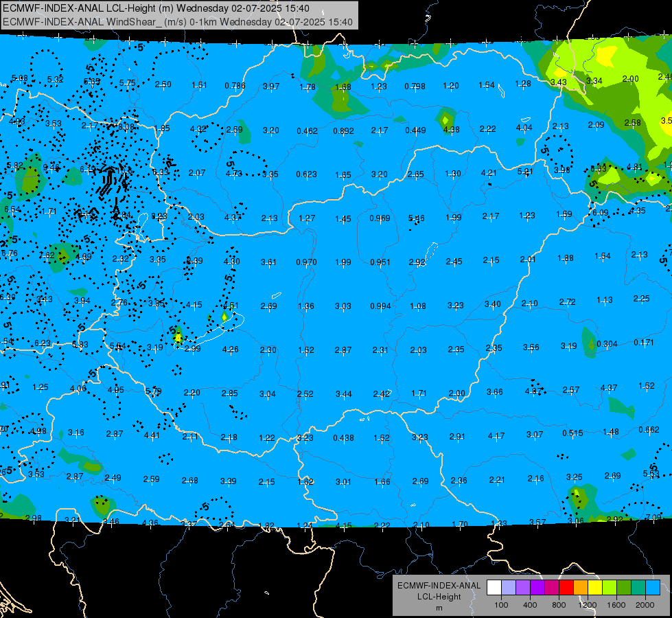672x618 pixels.
Task: Click the 800 tick label in the legend
Action: [559, 605]
